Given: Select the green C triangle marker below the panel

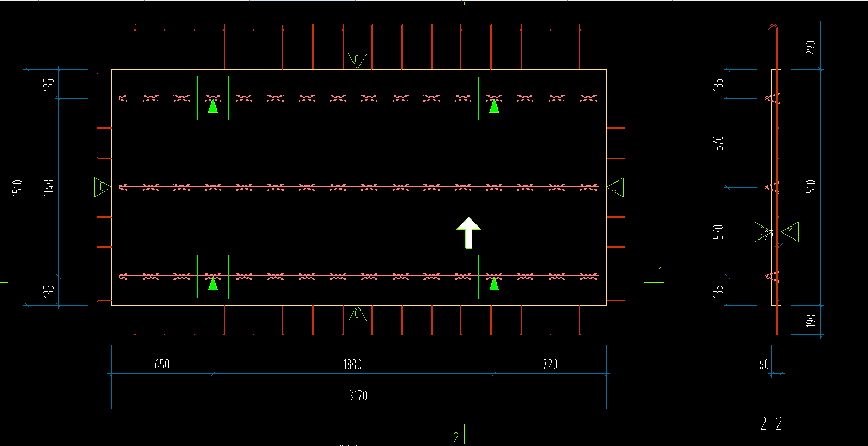Looking at the screenshot, I should [357, 314].
